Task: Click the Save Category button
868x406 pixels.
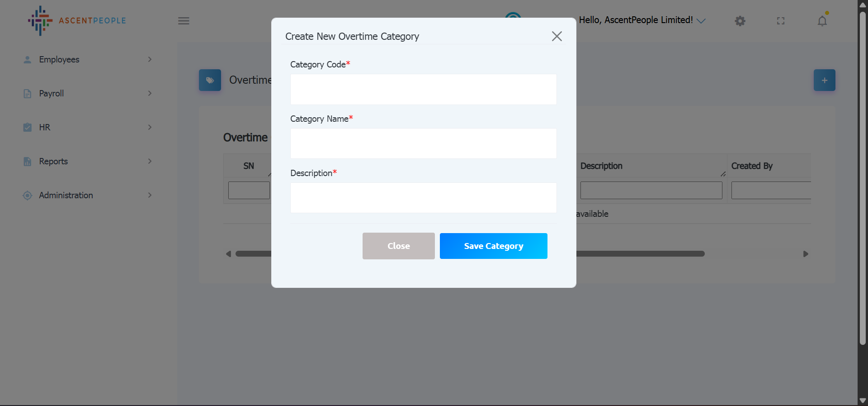Action: (493, 246)
